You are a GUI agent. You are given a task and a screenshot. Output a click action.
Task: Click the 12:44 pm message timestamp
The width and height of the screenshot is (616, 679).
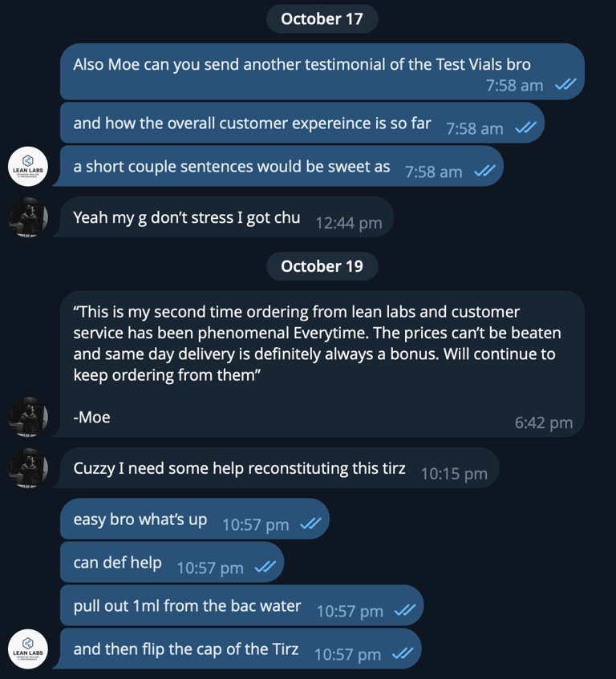click(x=348, y=223)
